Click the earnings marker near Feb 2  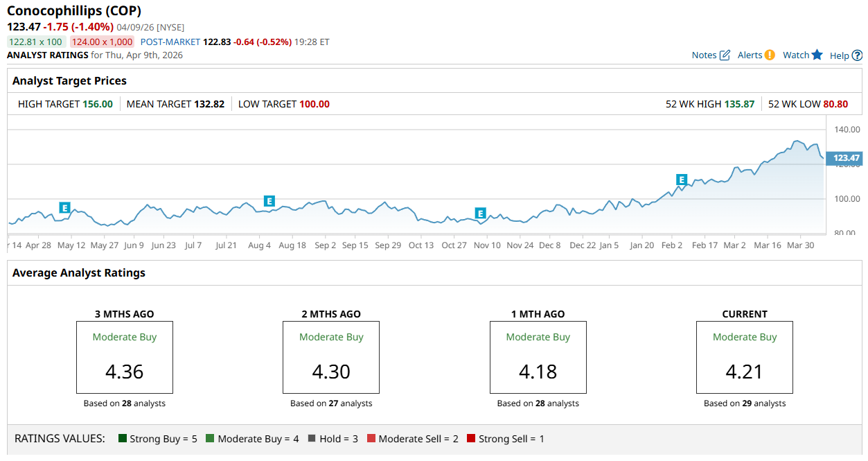(682, 180)
